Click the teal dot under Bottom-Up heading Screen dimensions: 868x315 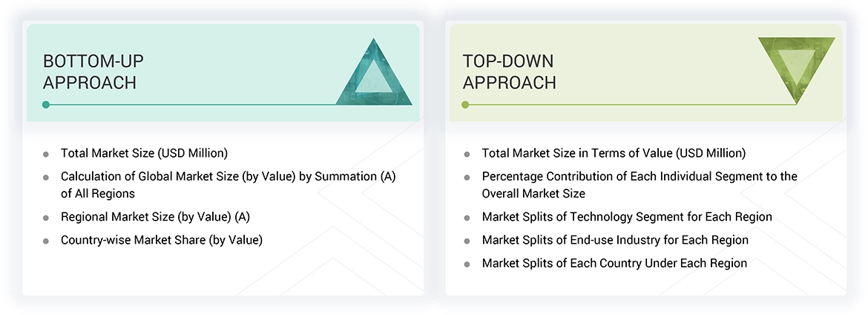click(46, 105)
